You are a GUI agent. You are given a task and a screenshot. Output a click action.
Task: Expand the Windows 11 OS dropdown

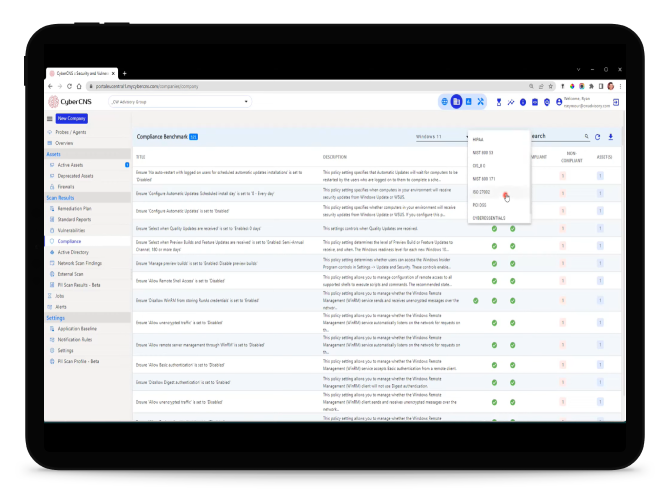[441, 136]
